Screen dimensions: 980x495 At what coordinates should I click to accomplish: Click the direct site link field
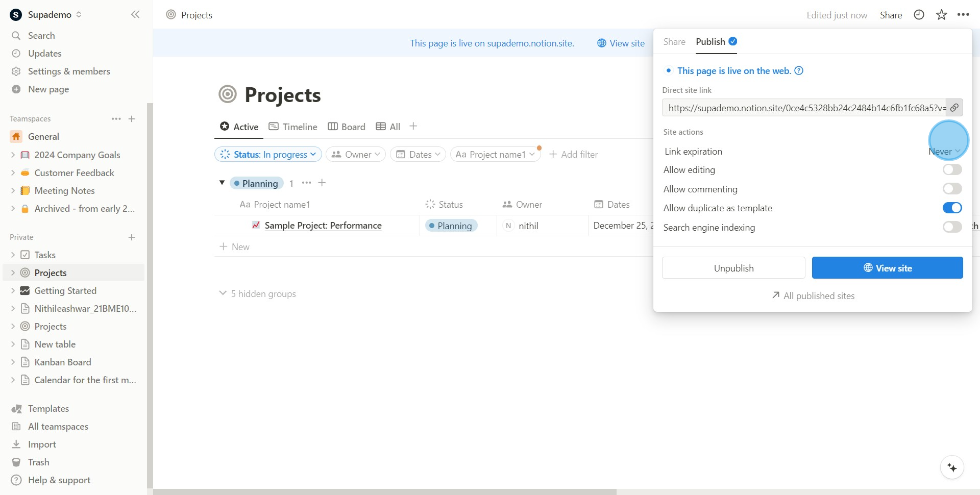804,108
